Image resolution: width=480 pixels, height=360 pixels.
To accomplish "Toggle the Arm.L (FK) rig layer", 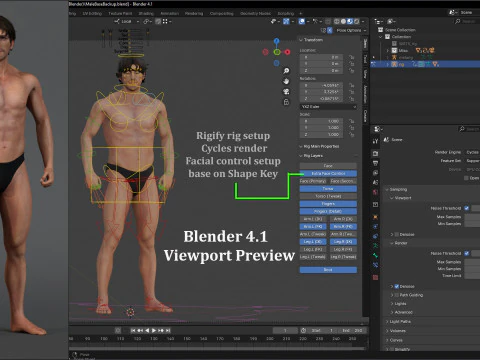I will pos(313,226).
